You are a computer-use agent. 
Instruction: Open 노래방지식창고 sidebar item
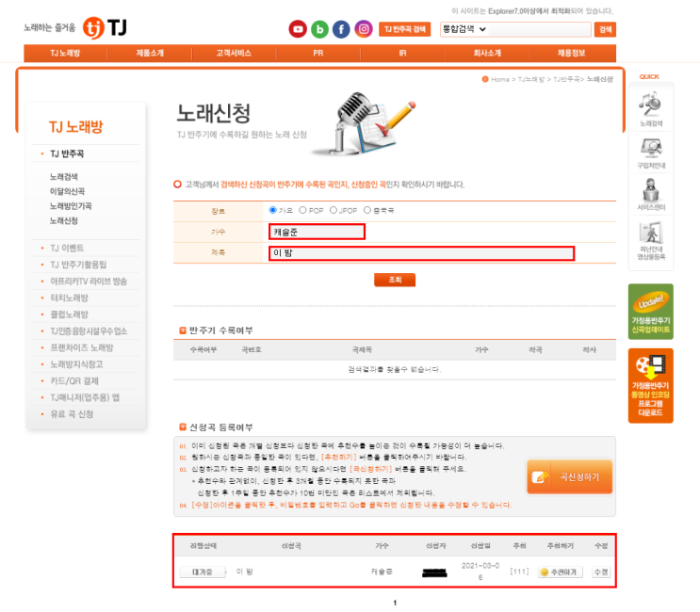pyautogui.click(x=76, y=364)
